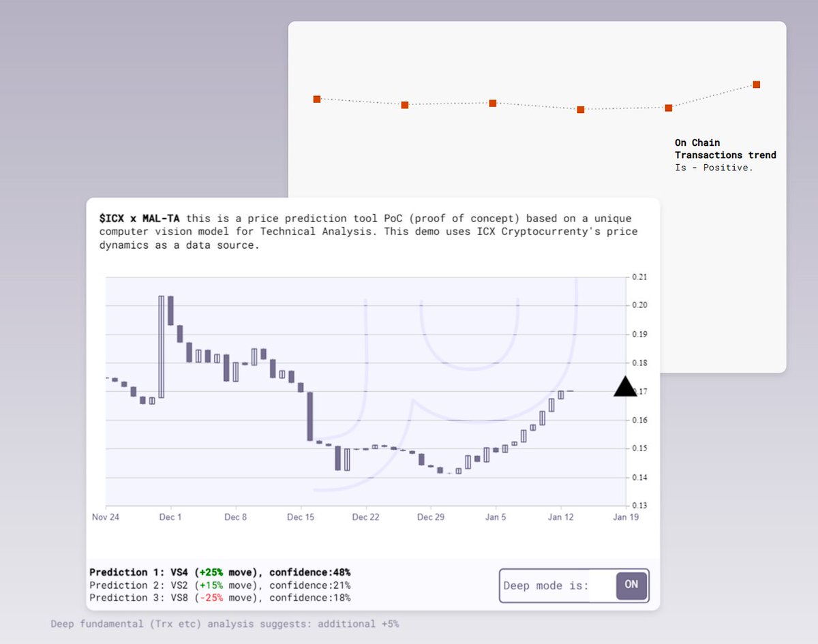Click the third orange transactions data point
This screenshot has height=644, width=818.
[x=493, y=103]
